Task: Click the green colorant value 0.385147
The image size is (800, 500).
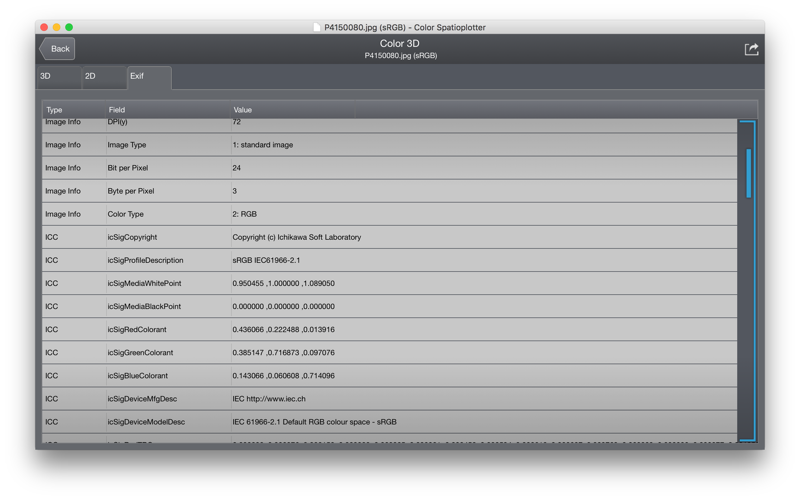Action: (x=284, y=353)
